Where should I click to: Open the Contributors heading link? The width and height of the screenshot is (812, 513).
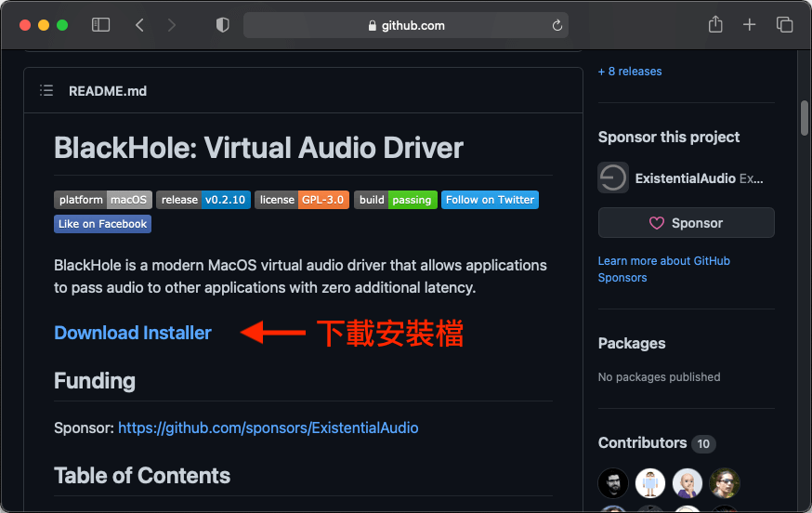click(642, 443)
